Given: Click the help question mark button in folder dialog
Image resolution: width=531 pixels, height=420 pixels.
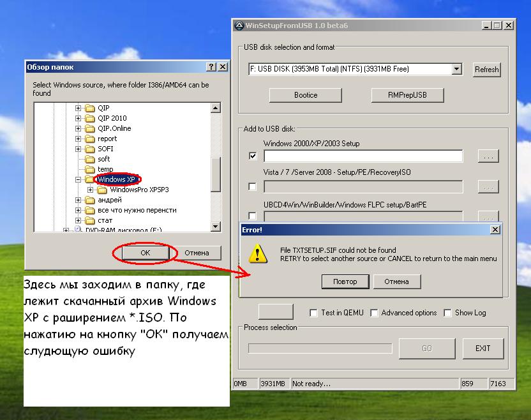Looking at the screenshot, I should (x=211, y=66).
